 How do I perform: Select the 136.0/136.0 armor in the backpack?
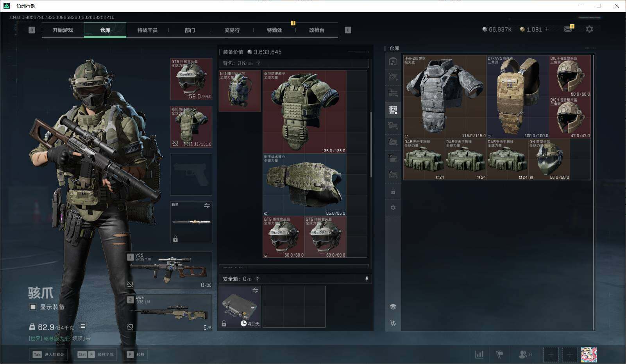[304, 112]
